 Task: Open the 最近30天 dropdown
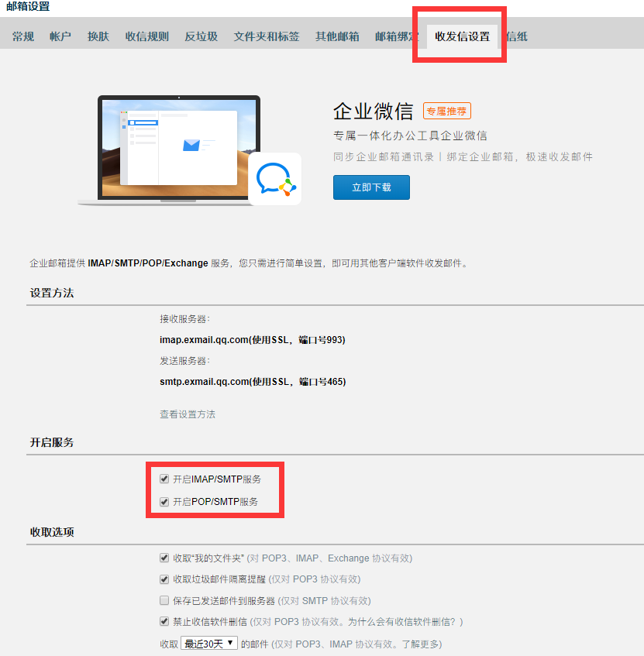209,643
